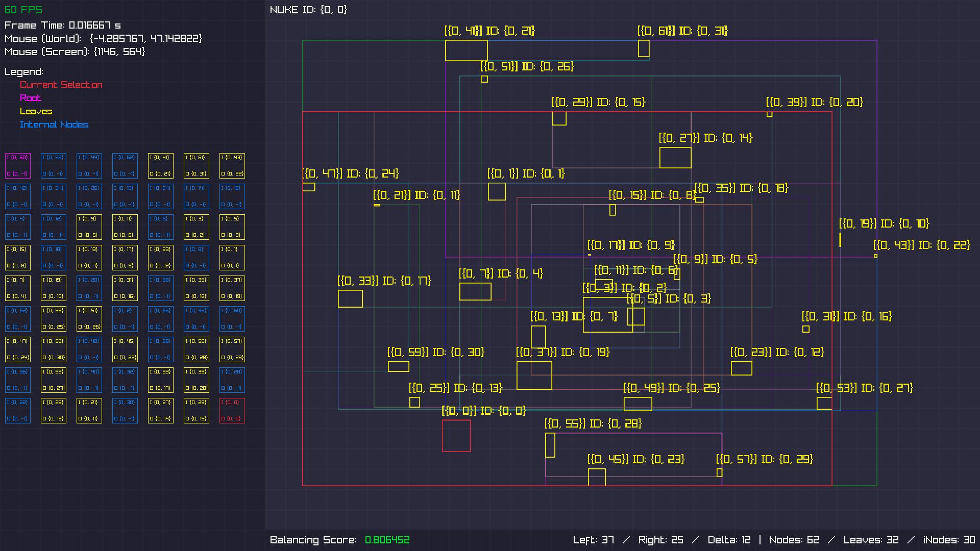Select leaf tile I {0, 29}
This screenshot has height=551, width=980.
click(x=197, y=411)
